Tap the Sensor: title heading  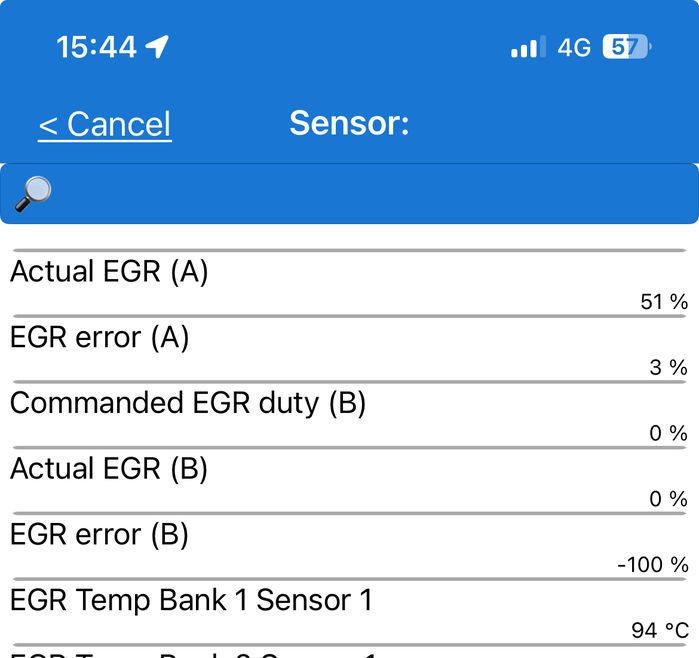tap(349, 123)
